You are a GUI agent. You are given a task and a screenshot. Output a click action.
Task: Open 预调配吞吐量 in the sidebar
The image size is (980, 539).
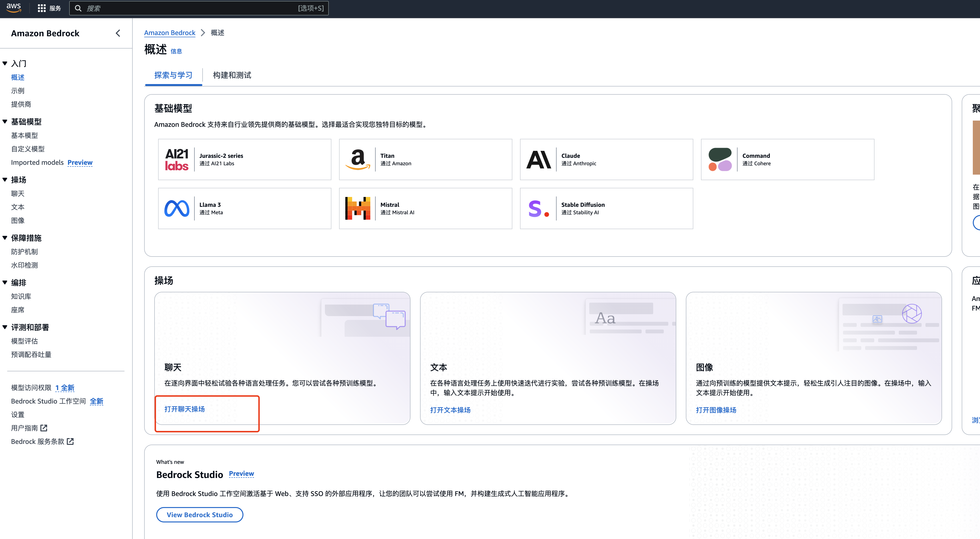click(x=31, y=355)
